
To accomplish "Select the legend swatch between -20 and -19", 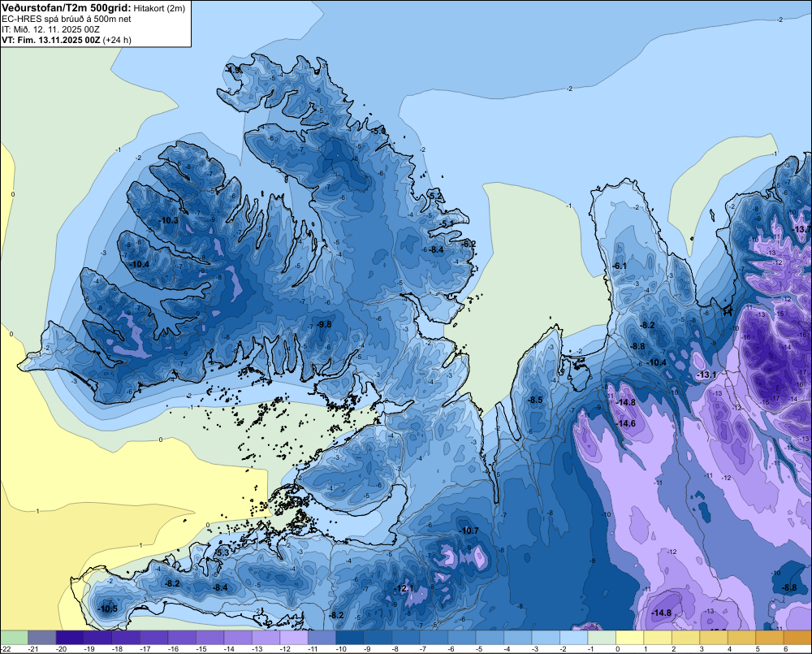I will [x=70, y=637].
